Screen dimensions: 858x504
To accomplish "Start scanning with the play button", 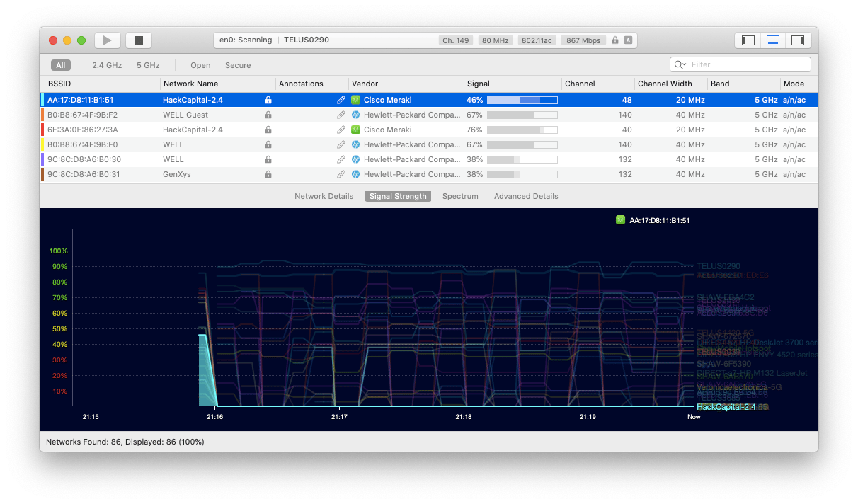I will coord(108,40).
